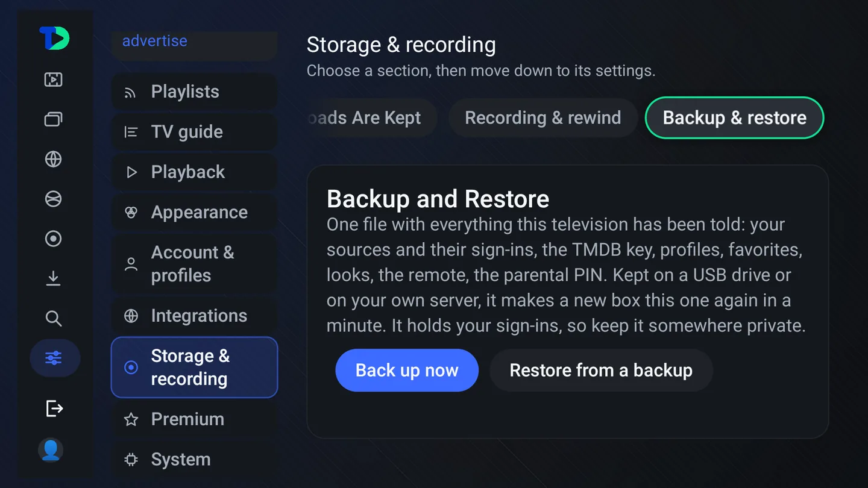This screenshot has height=488, width=868.
Task: Select the settings sliders icon
Action: click(54, 358)
